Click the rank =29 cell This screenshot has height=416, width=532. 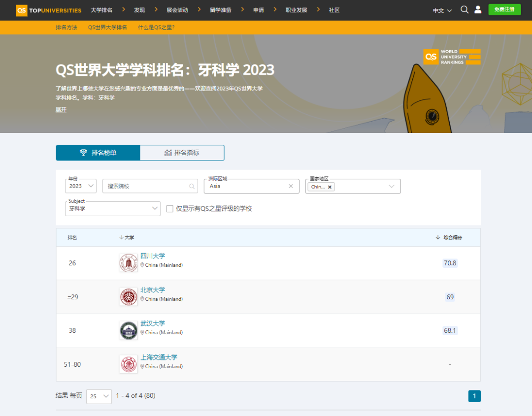[72, 297]
